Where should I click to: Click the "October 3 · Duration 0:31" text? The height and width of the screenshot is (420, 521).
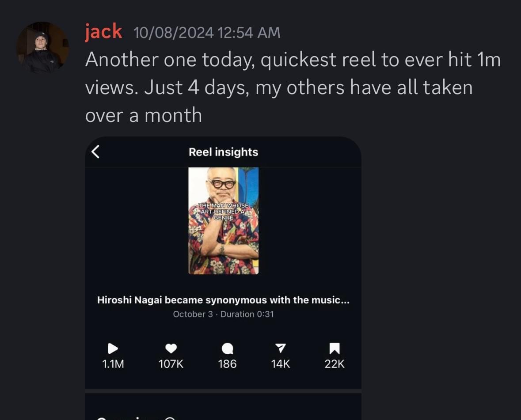click(x=223, y=314)
